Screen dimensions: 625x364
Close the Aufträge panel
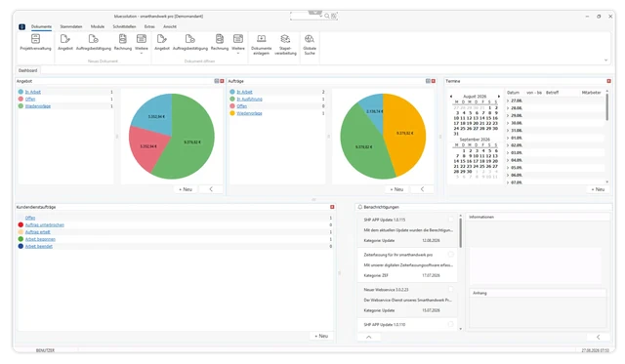point(434,81)
